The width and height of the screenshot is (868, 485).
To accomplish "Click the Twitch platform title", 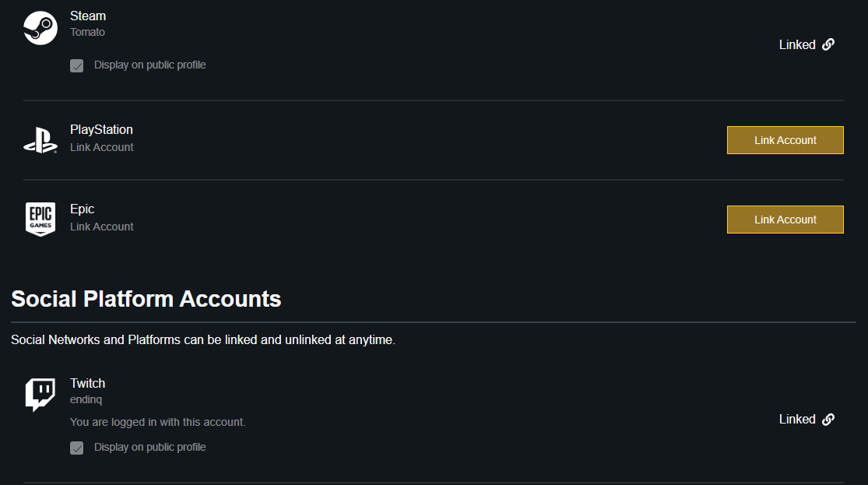I will coord(87,383).
